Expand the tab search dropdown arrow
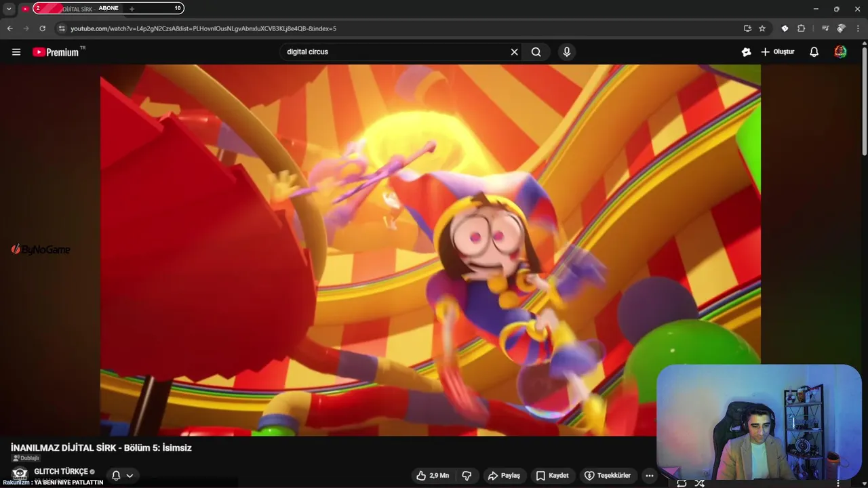The width and height of the screenshot is (868, 488). tap(9, 9)
